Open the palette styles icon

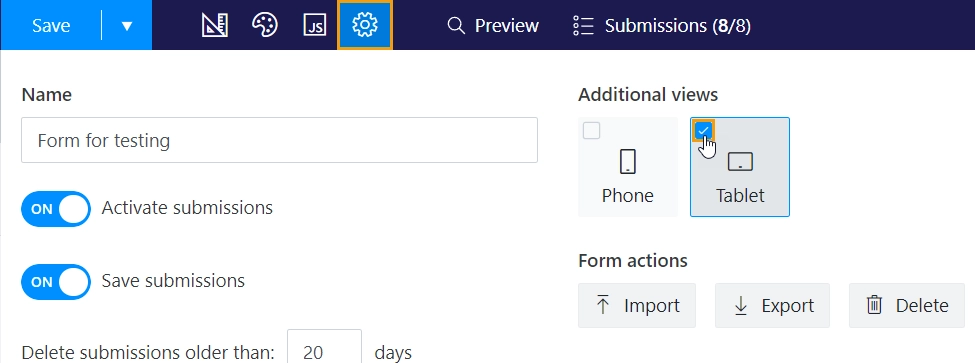pos(265,25)
